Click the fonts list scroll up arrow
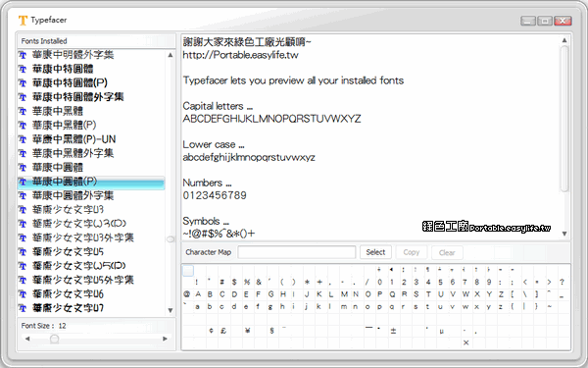Screen dimensions: 588x368 (x=171, y=55)
